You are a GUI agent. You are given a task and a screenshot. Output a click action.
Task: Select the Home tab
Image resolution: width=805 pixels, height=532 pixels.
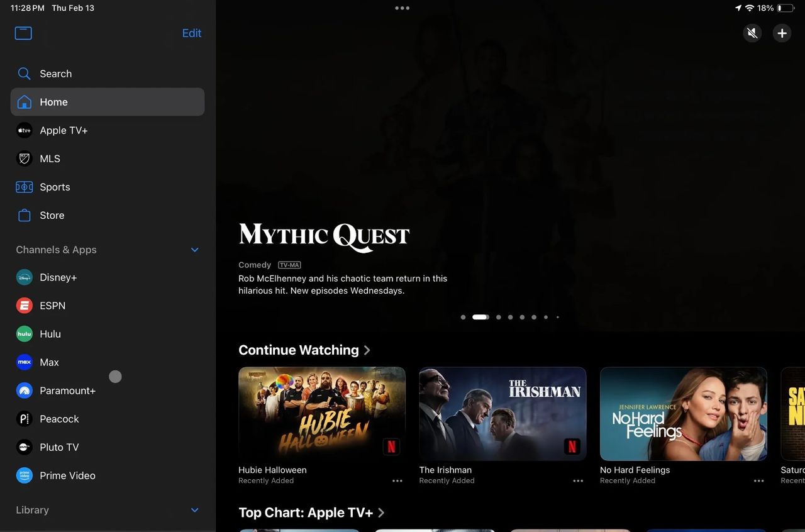(x=53, y=102)
